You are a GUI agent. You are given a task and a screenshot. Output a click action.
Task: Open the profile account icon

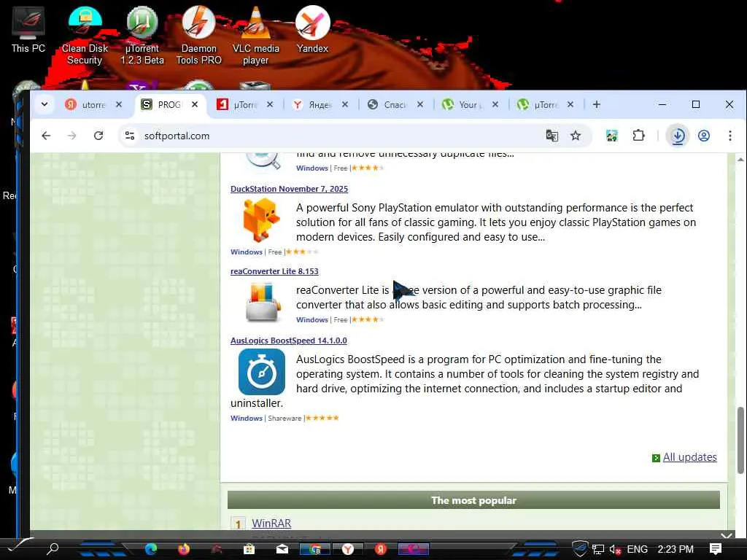[x=704, y=136]
